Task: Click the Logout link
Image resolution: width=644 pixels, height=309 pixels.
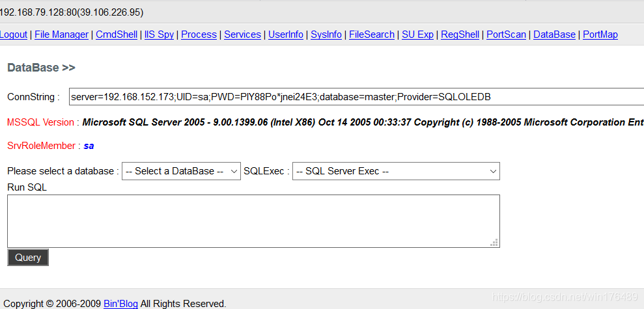Action: [x=14, y=34]
